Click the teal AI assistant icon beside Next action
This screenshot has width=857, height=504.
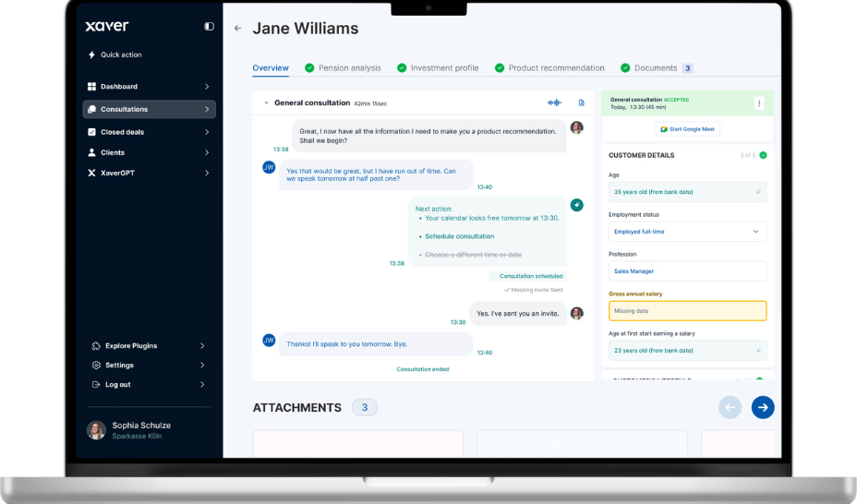point(576,205)
